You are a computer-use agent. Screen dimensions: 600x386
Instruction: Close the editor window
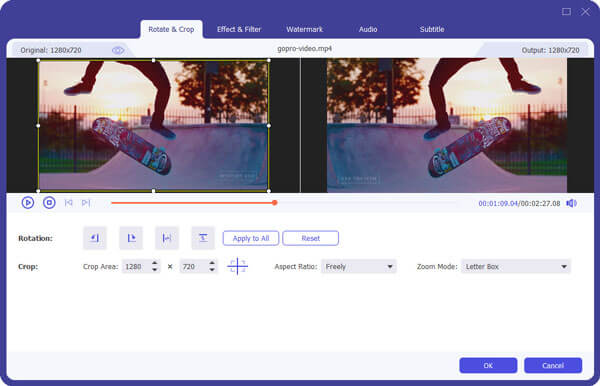pos(585,11)
